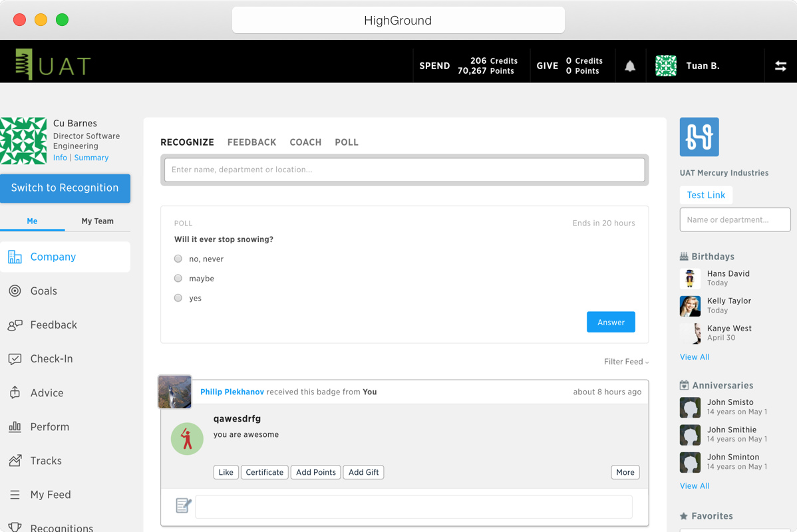Switch to the My Team tab

point(98,221)
